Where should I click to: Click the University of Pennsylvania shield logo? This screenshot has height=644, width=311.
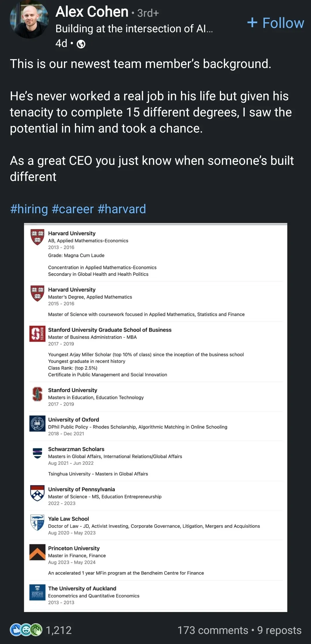click(x=37, y=493)
